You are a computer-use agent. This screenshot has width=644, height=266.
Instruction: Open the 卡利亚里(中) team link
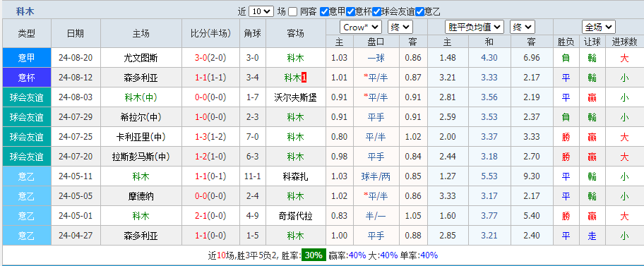tap(141, 137)
